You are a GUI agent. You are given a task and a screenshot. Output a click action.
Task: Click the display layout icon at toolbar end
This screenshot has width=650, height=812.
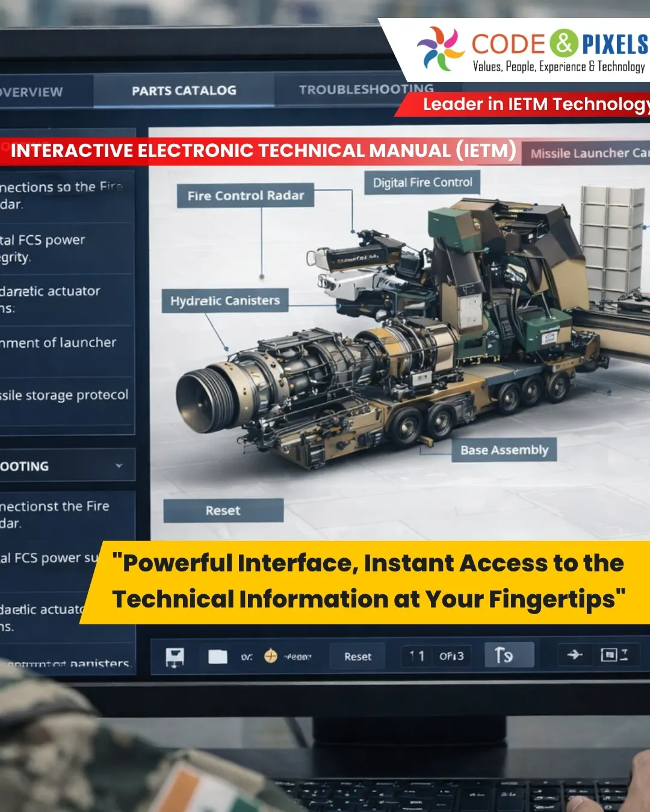tap(614, 654)
